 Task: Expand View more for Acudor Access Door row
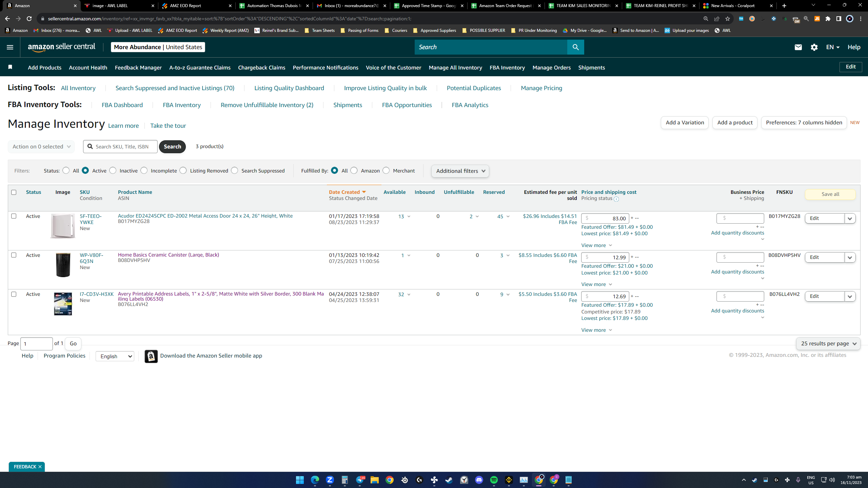click(596, 245)
